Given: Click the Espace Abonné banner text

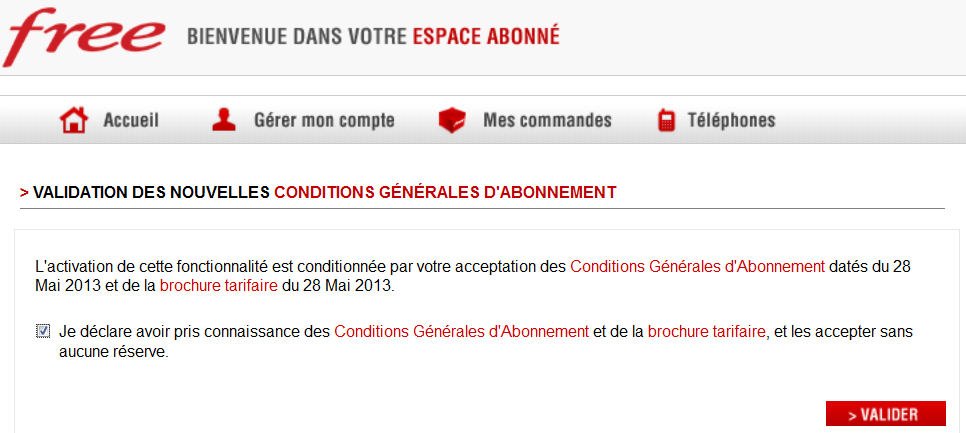Looking at the screenshot, I should pos(486,37).
